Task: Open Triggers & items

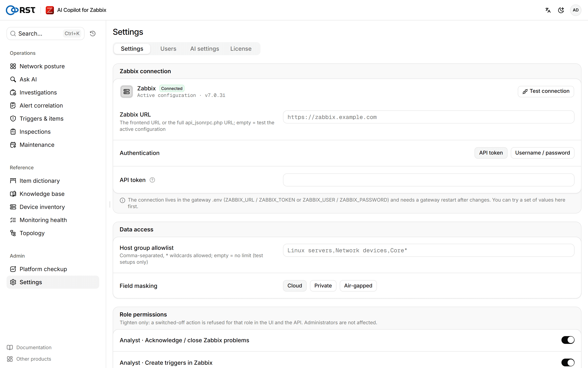Action: click(x=53, y=119)
